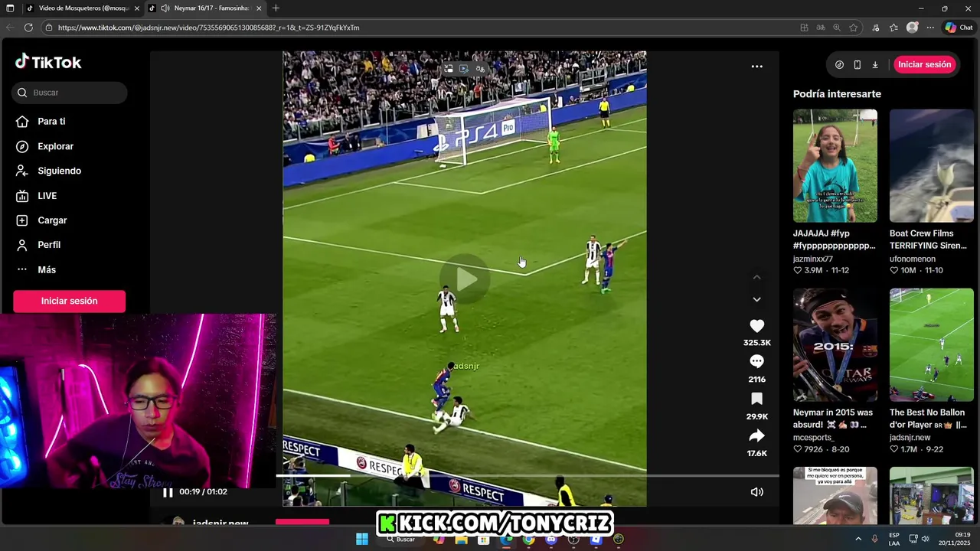Open mcesports_ profile link
This screenshot has height=551, width=980.
coord(813,438)
